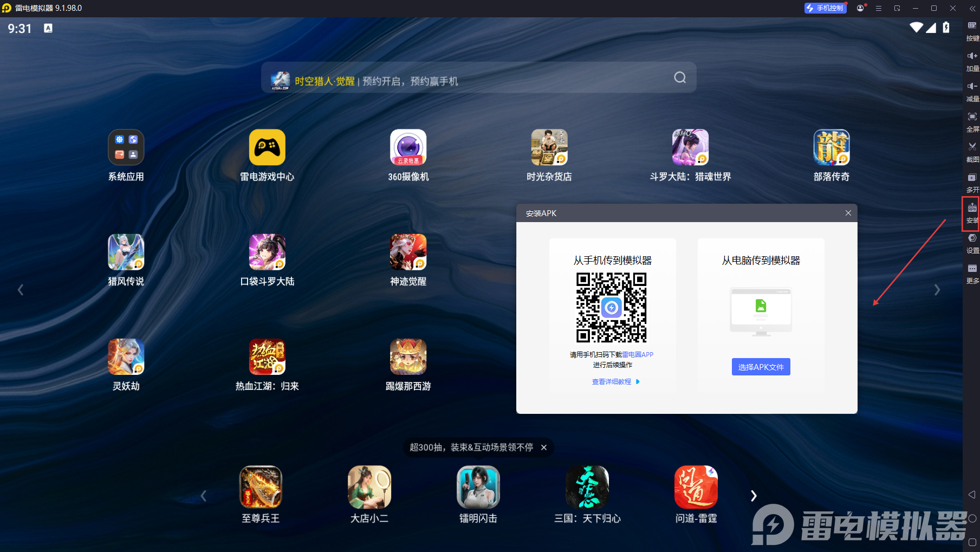
Task: Close the 安装APK dialog
Action: tap(848, 213)
